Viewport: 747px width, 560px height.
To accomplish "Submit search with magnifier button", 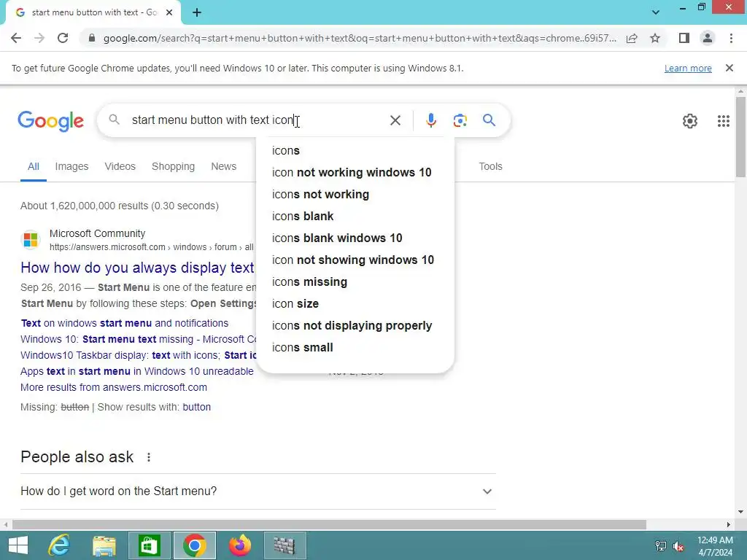I will click(x=489, y=120).
